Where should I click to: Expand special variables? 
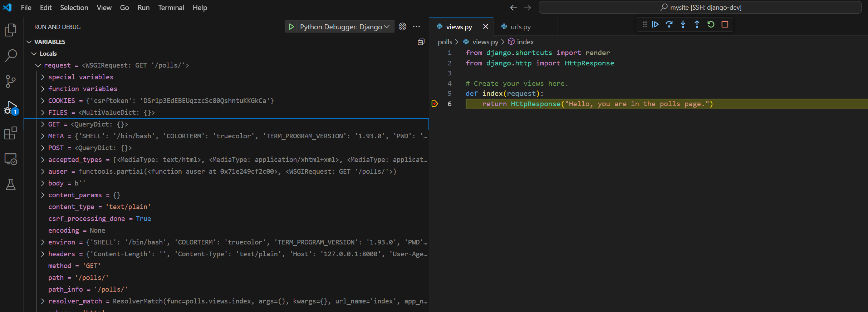(43, 77)
